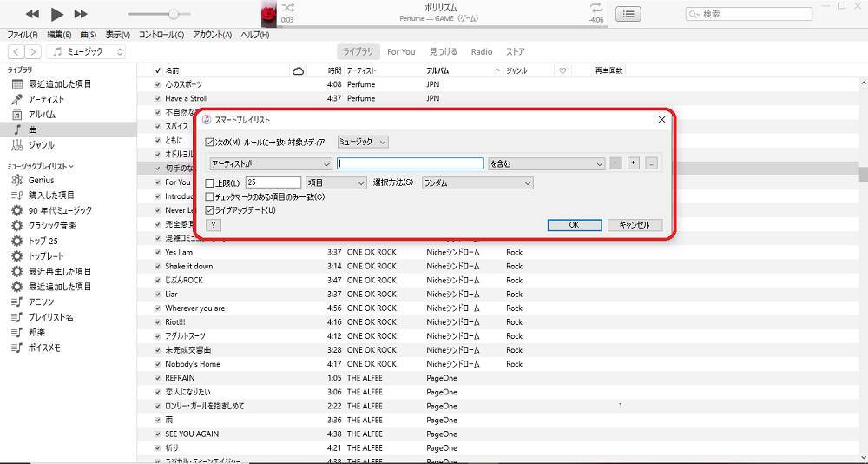
Task: Open the Up Next list icon
Action: (x=628, y=14)
